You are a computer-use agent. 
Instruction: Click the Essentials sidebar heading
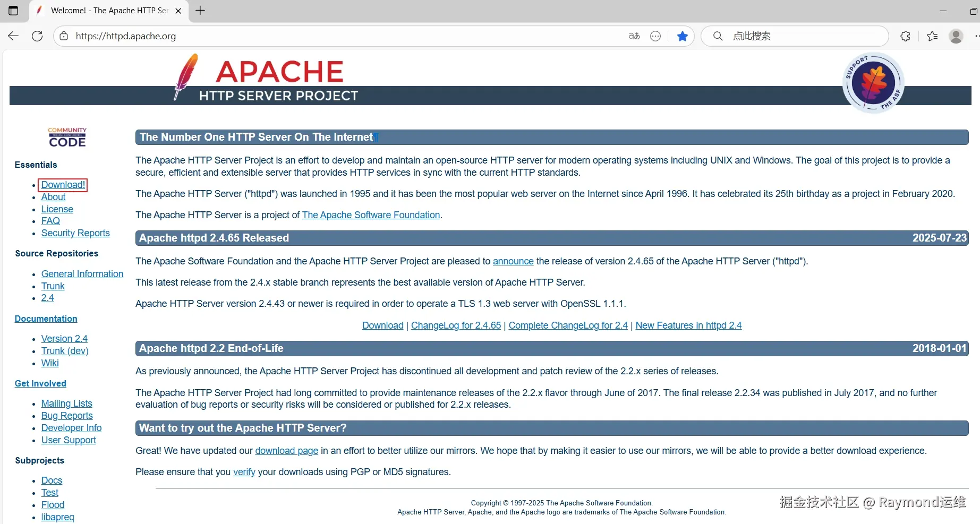(36, 165)
